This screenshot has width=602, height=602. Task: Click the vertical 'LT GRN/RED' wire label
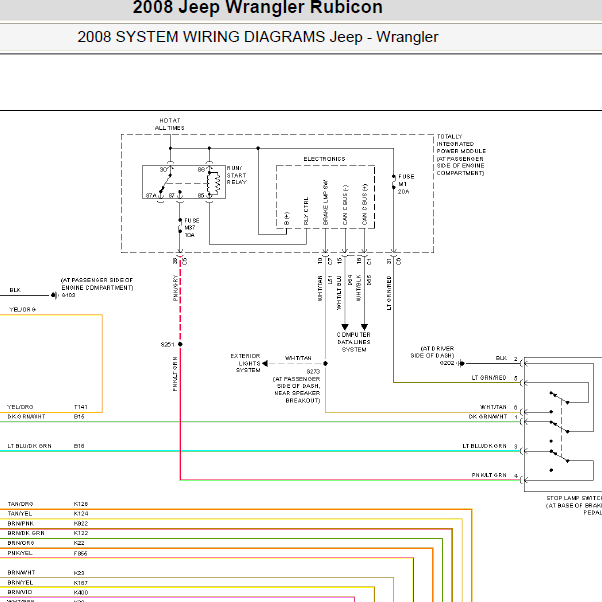pos(389,293)
